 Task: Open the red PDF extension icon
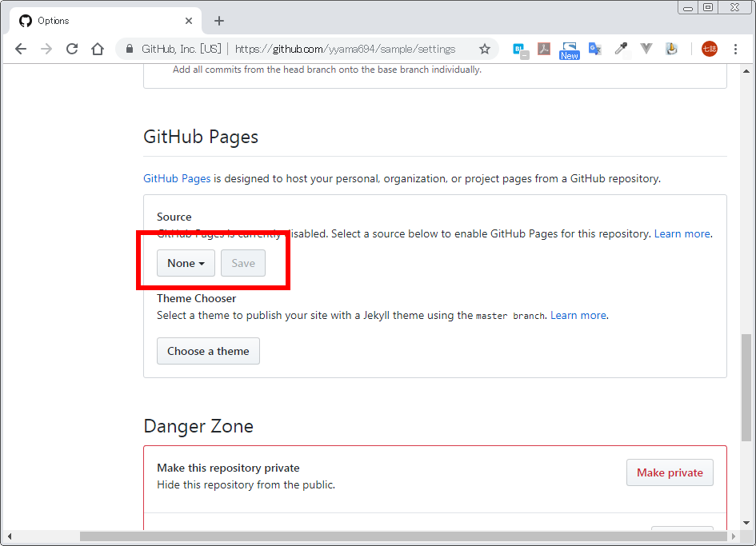(x=544, y=49)
